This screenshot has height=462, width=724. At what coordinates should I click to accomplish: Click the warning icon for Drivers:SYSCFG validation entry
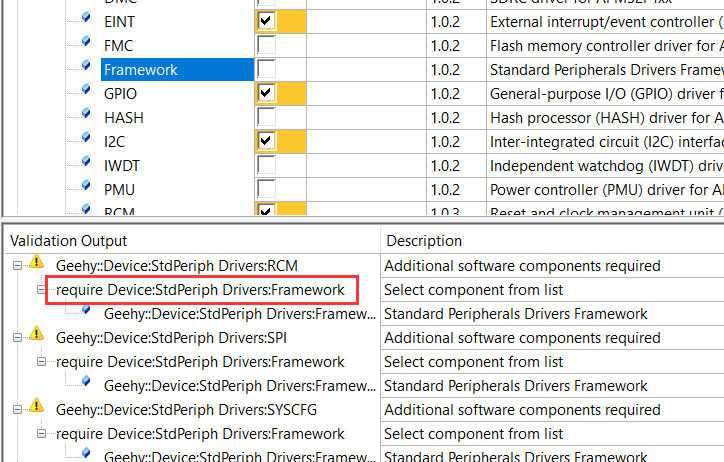(36, 406)
